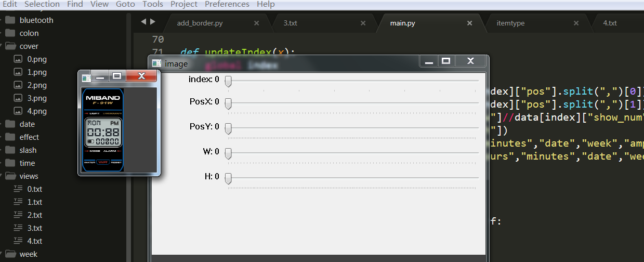Click the date folder icon

click(x=9, y=124)
